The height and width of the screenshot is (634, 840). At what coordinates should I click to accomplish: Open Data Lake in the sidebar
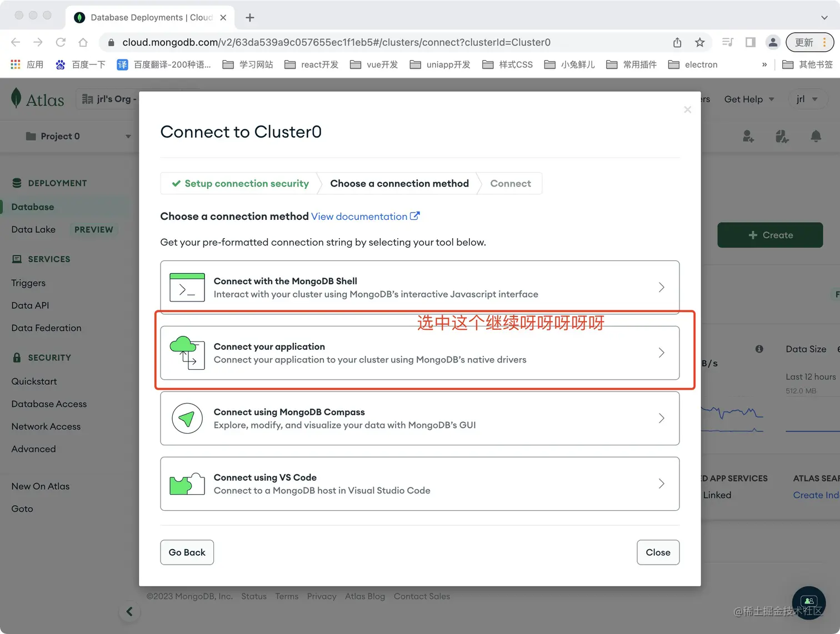33,229
